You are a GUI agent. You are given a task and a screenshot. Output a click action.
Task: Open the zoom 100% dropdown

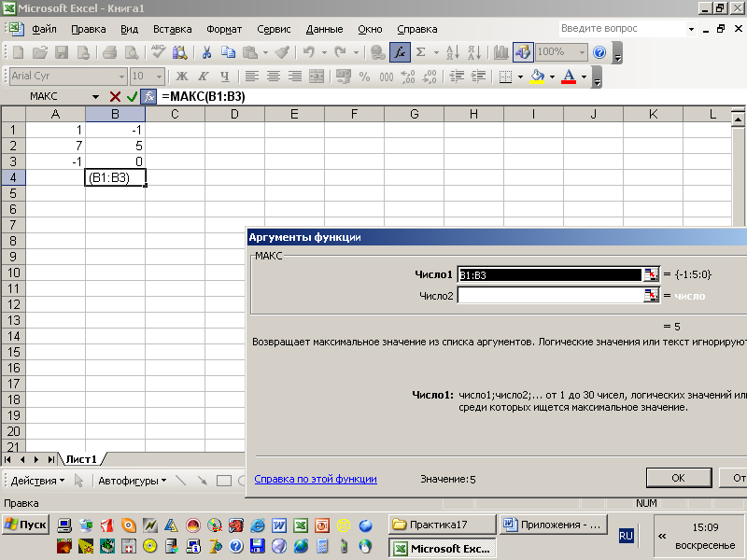point(582,52)
